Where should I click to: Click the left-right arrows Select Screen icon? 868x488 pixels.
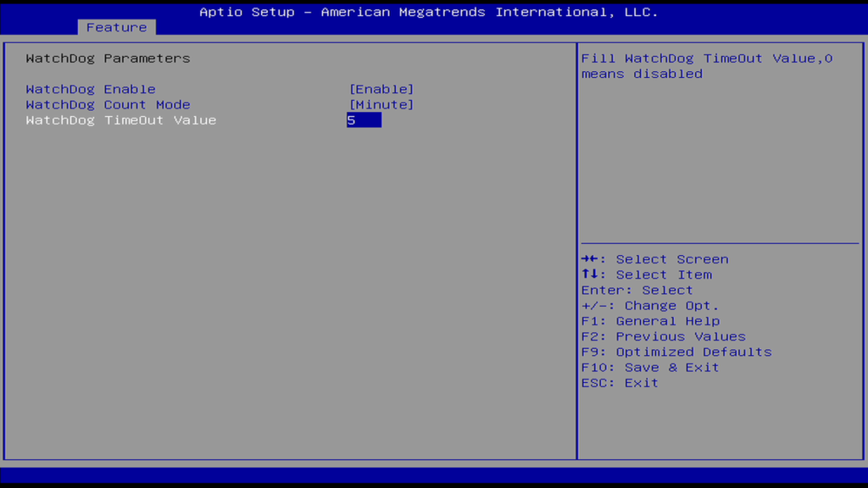(x=592, y=259)
